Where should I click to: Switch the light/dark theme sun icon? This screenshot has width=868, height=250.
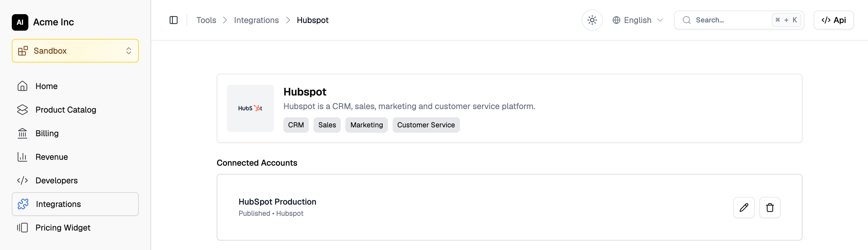point(592,20)
